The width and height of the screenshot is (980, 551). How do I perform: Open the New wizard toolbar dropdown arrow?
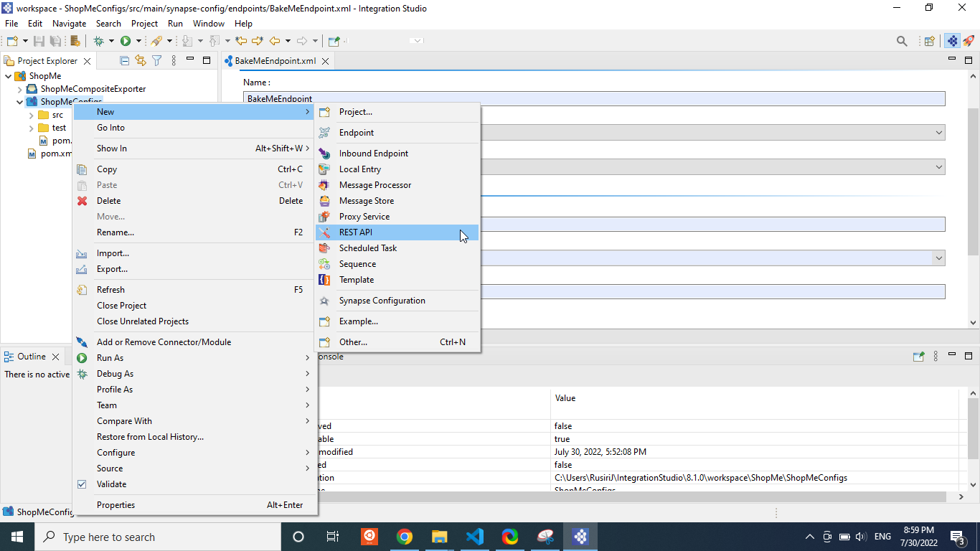click(x=25, y=42)
